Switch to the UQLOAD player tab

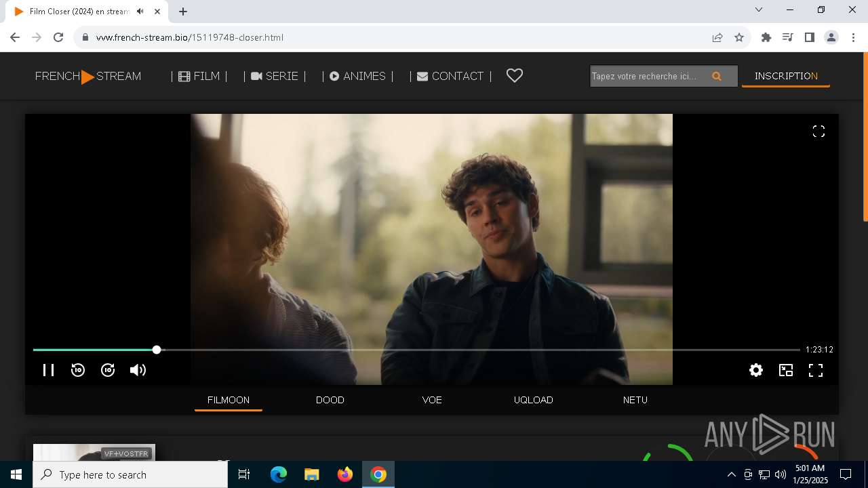[534, 400]
